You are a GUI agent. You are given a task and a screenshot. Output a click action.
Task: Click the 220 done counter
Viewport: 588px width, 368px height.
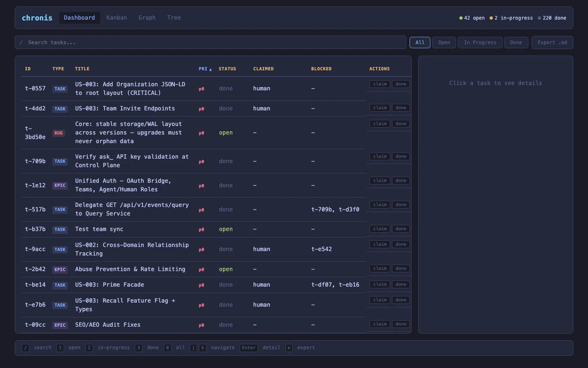pos(552,18)
